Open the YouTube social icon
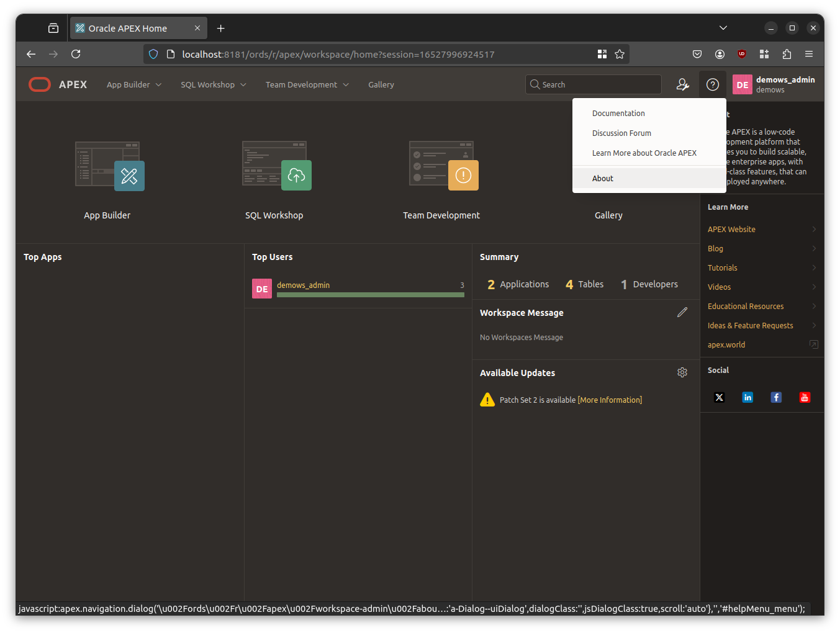The height and width of the screenshot is (633, 840). pos(805,397)
